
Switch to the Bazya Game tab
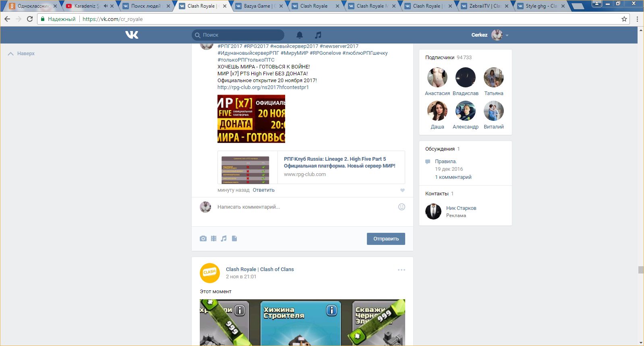coord(257,6)
